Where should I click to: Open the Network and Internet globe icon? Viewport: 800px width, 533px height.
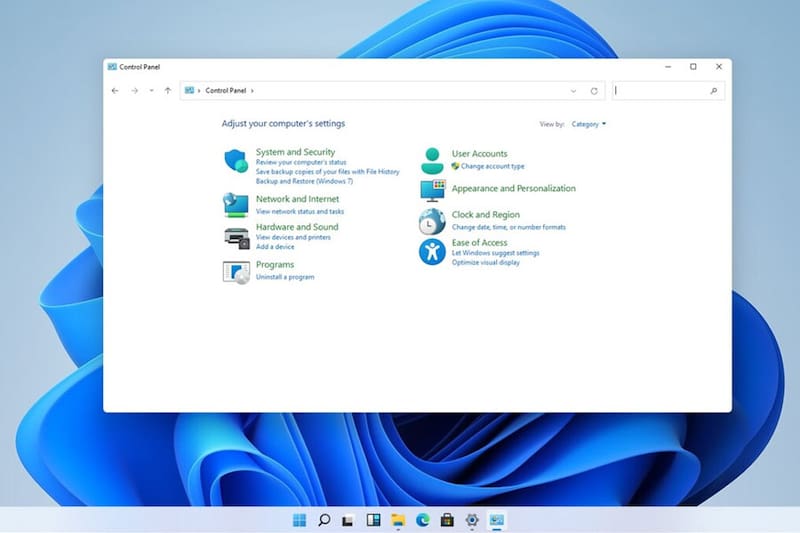coord(235,204)
